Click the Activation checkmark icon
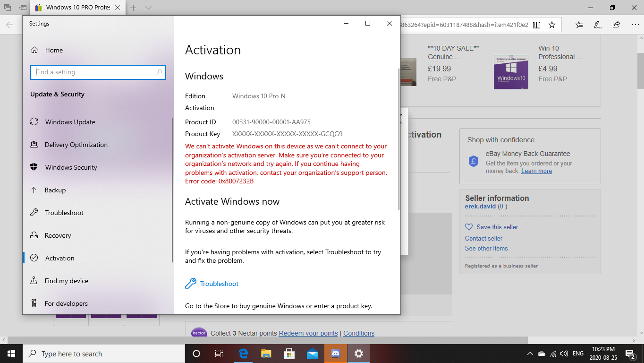 [x=34, y=258]
